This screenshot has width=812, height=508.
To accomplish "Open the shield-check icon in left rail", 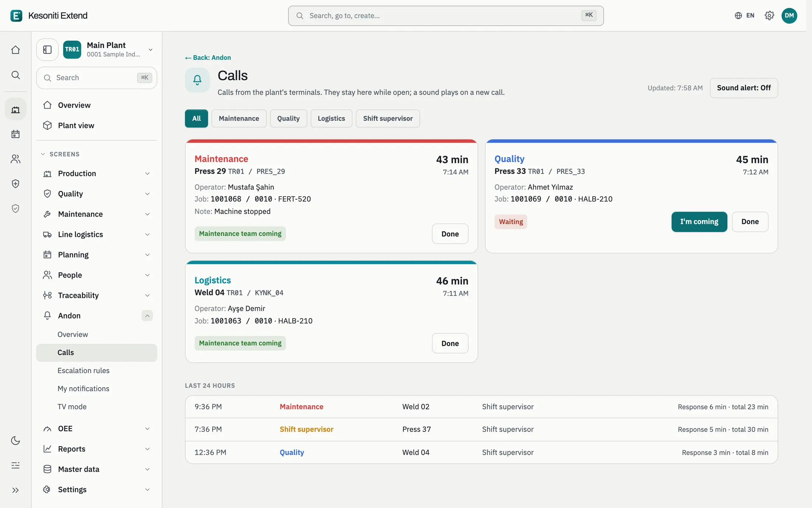I will point(16,208).
